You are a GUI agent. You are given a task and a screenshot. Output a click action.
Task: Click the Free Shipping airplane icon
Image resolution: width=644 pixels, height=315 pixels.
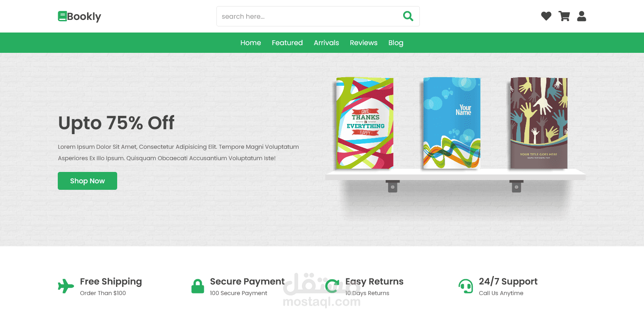point(65,286)
